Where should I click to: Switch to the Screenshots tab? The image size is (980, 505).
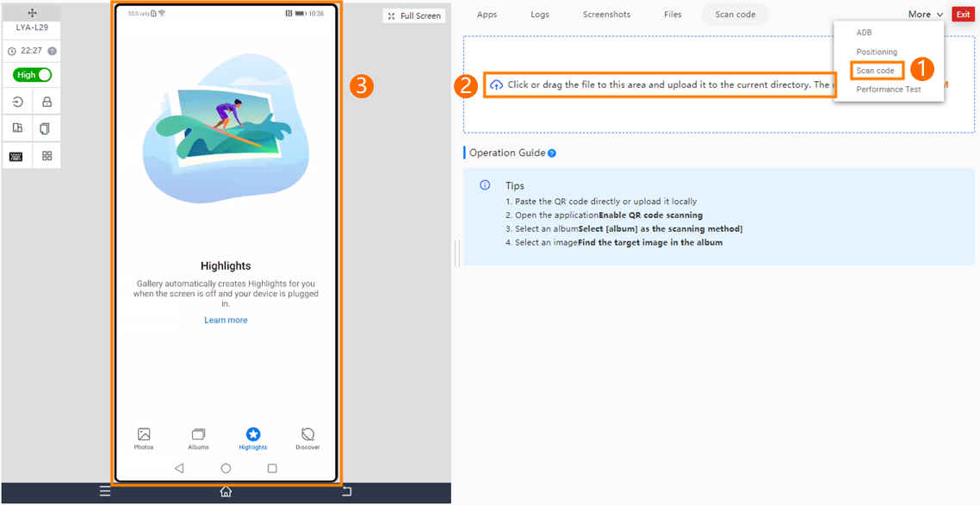click(606, 15)
